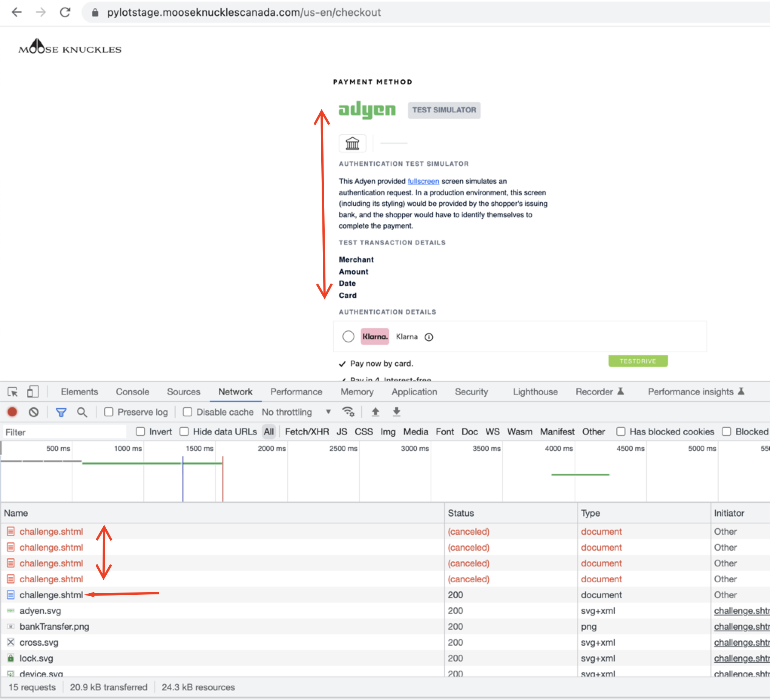The width and height of the screenshot is (770, 700).
Task: Click the toggle device toolbar icon
Action: click(x=32, y=391)
